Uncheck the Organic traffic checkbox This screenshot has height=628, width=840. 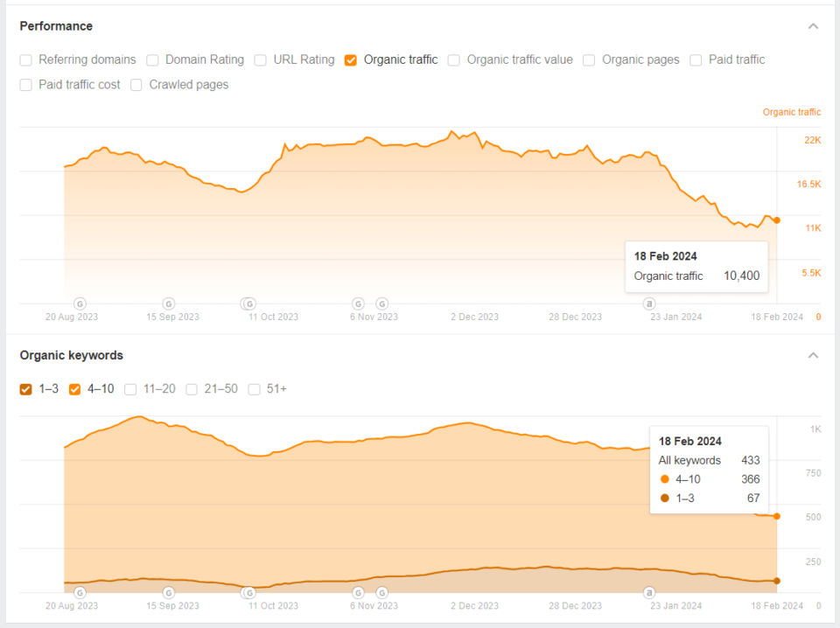click(351, 60)
